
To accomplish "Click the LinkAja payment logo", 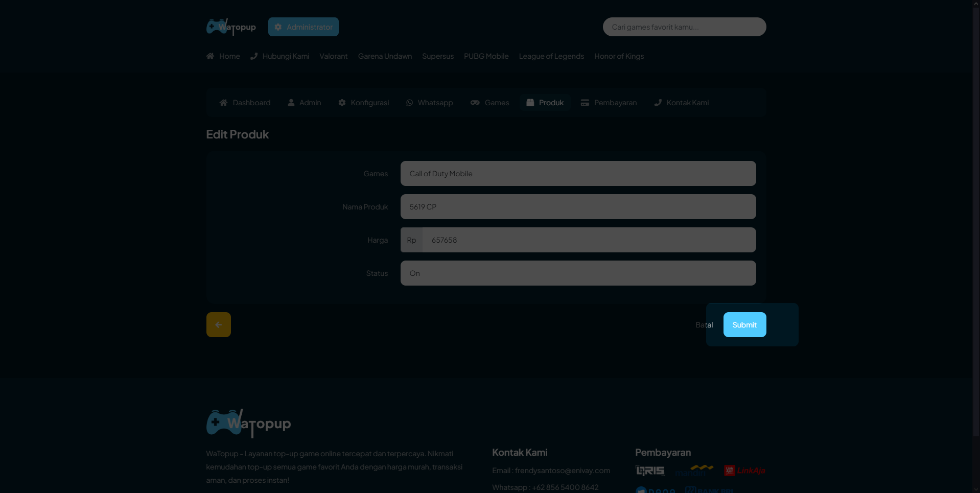I will [x=744, y=471].
